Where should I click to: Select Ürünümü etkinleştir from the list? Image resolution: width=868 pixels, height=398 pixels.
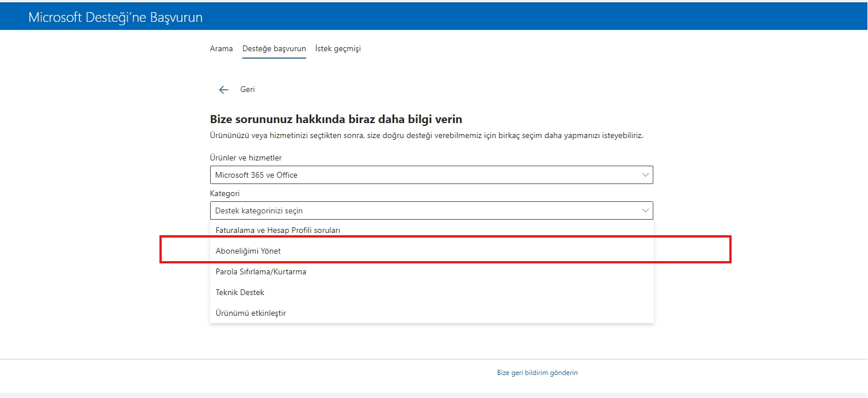coord(432,313)
